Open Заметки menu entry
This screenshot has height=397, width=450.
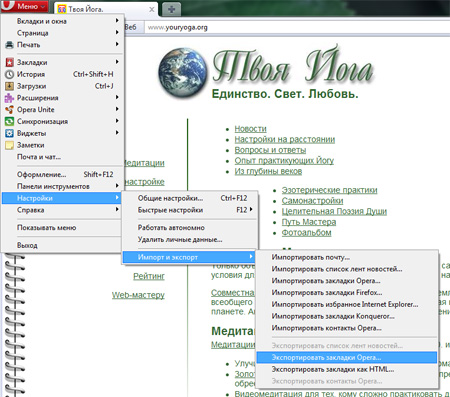click(62, 145)
